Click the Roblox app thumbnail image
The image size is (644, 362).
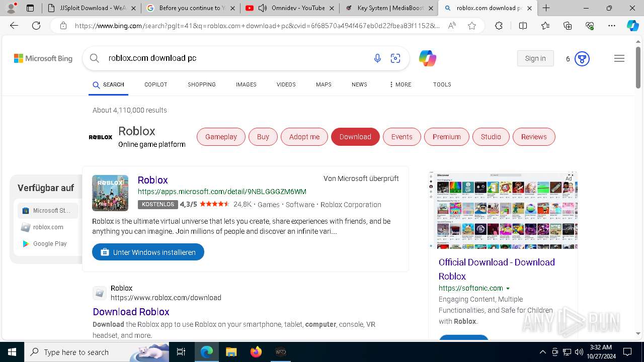[110, 193]
